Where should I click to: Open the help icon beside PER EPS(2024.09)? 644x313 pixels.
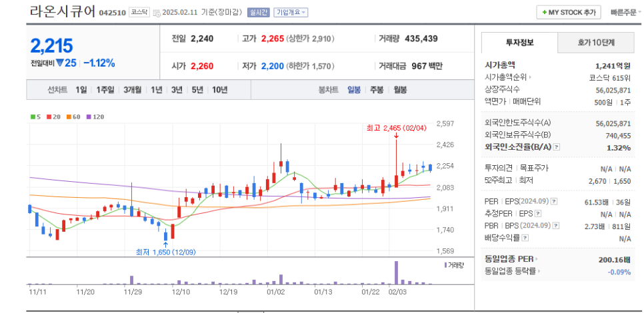pos(554,201)
